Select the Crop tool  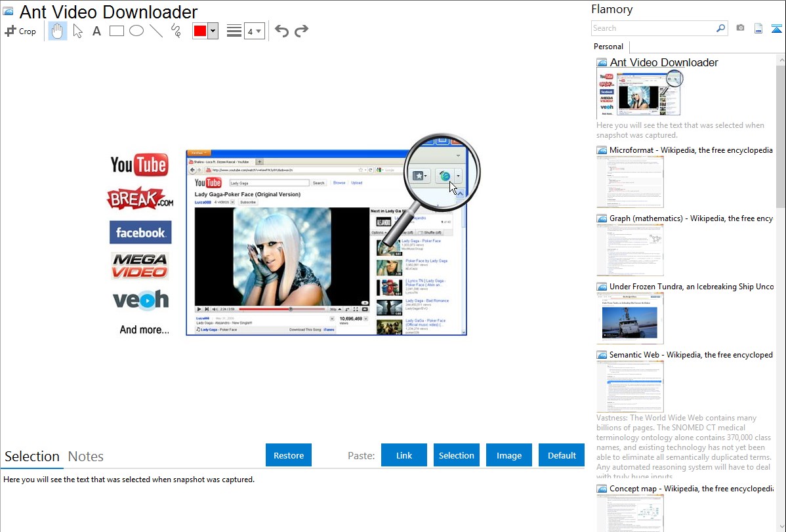click(20, 31)
